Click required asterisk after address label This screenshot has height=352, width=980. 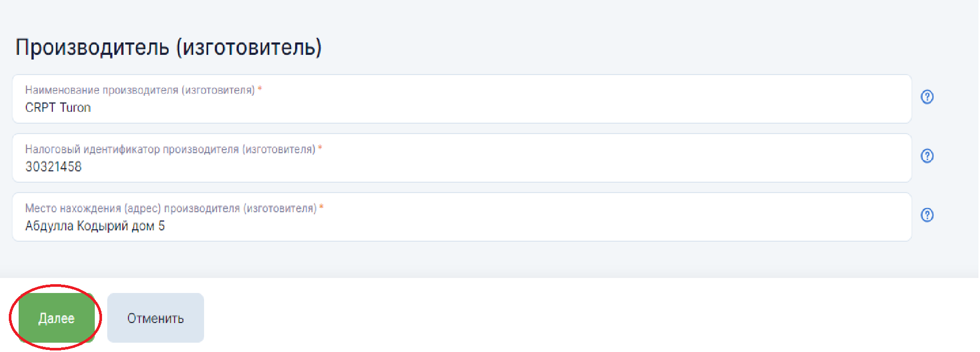321,207
